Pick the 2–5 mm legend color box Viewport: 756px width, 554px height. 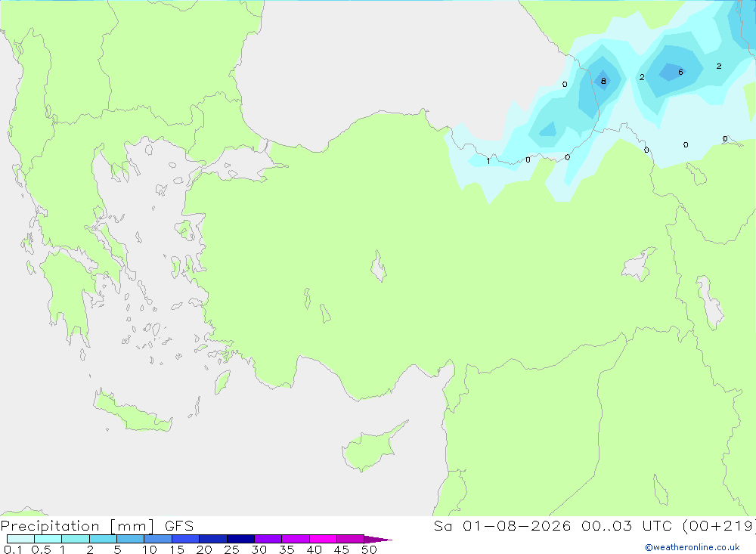[x=103, y=539]
